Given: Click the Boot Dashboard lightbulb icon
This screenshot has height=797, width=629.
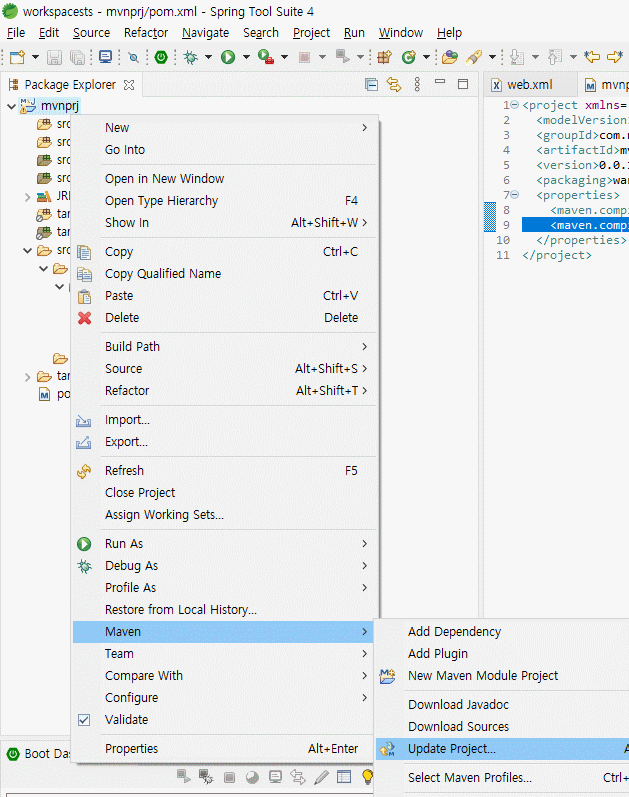Looking at the screenshot, I should (367, 777).
